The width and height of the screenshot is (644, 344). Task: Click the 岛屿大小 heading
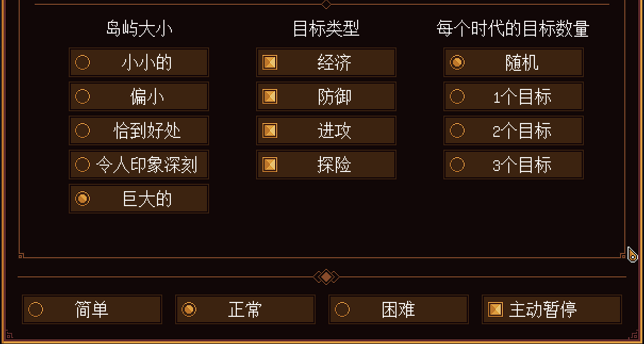point(139,29)
